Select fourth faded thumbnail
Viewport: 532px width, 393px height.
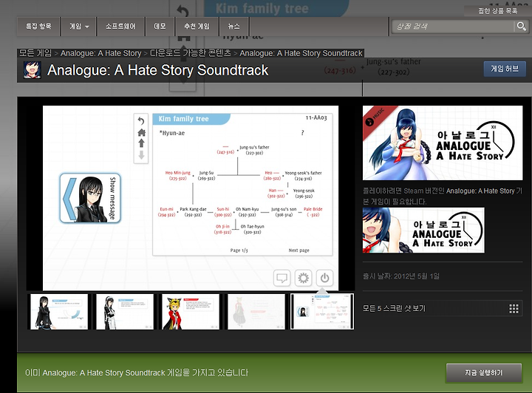pos(256,311)
